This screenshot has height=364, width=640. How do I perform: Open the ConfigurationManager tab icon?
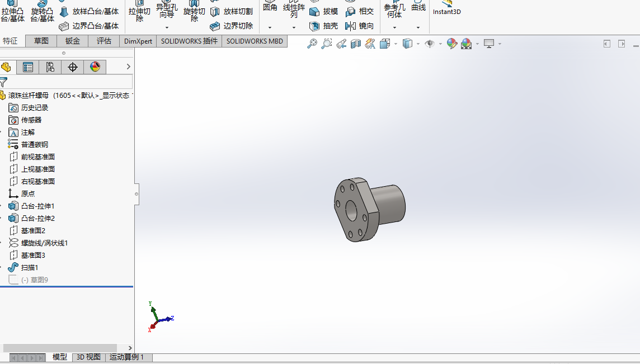coord(50,67)
